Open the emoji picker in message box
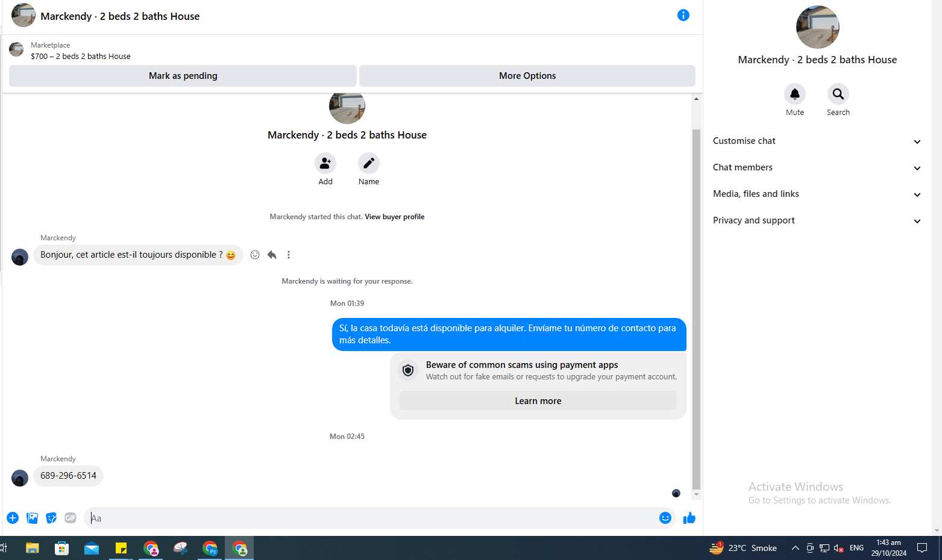 tap(665, 518)
